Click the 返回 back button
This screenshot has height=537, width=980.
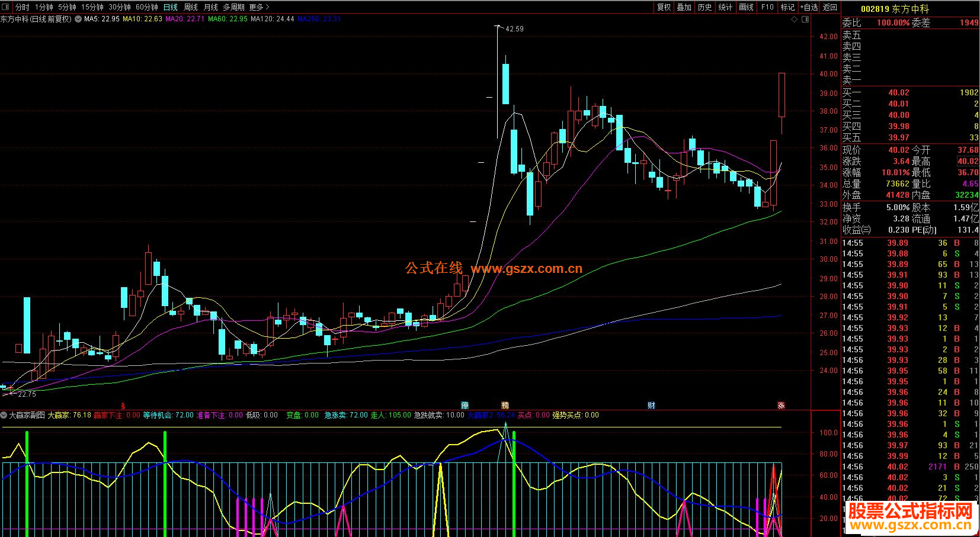[830, 7]
